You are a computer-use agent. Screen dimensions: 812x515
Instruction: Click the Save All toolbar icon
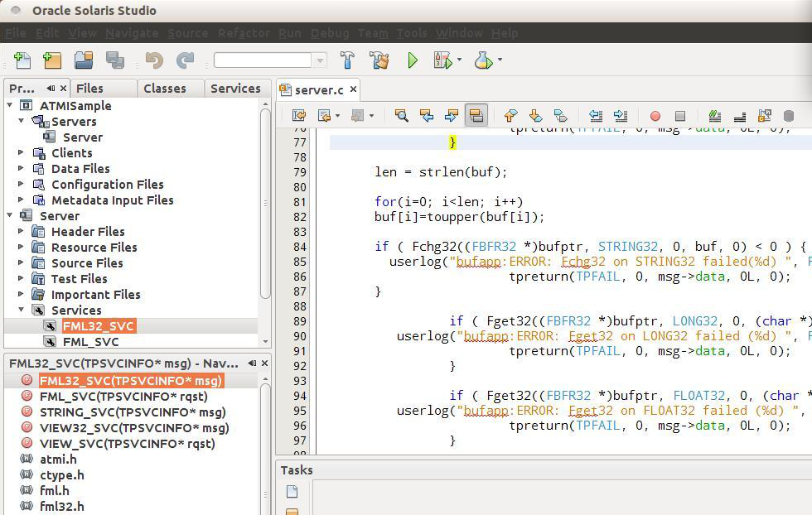coord(115,60)
